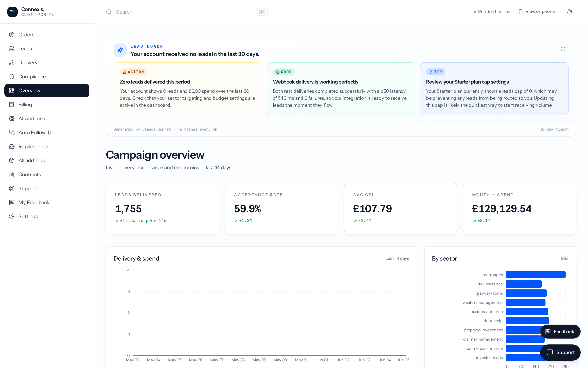Viewport: 588px width, 368px height.
Task: Open Delivery in sidebar
Action: coord(47,63)
